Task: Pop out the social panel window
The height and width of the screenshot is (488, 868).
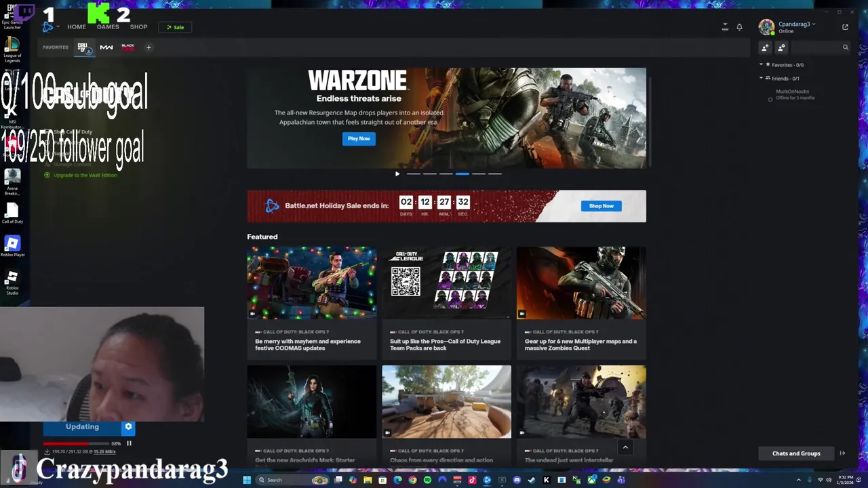Action: click(846, 27)
